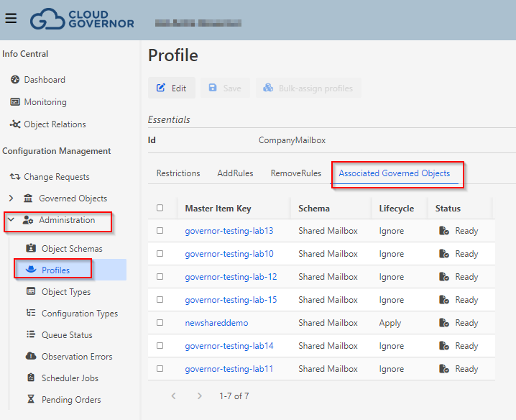The image size is (516, 420).
Task: Click the status icon for governor-testing-lab10
Action: pos(444,254)
